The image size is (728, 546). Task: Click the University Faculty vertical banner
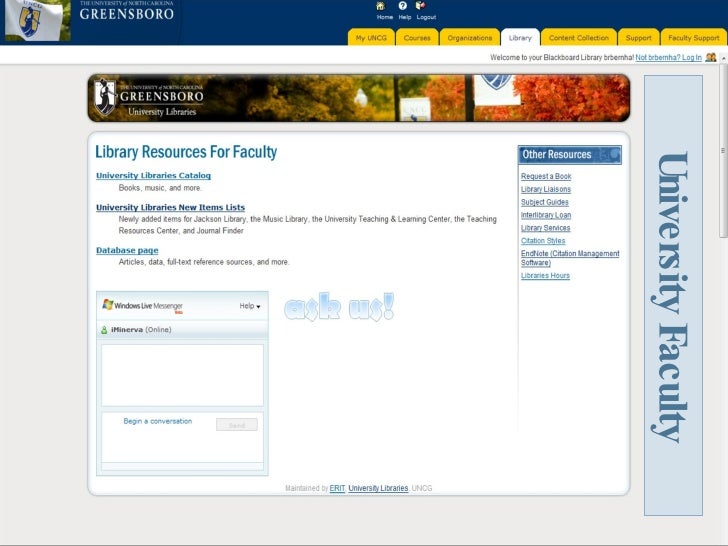(x=673, y=295)
